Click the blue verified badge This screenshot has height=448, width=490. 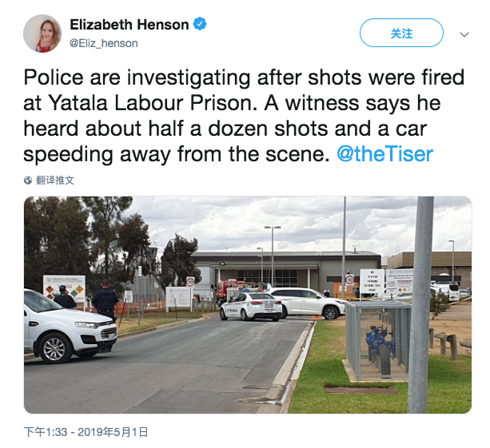(x=200, y=25)
